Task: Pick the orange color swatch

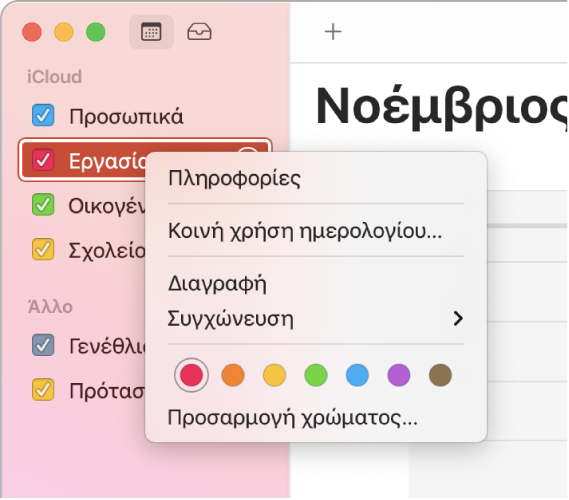Action: click(233, 375)
